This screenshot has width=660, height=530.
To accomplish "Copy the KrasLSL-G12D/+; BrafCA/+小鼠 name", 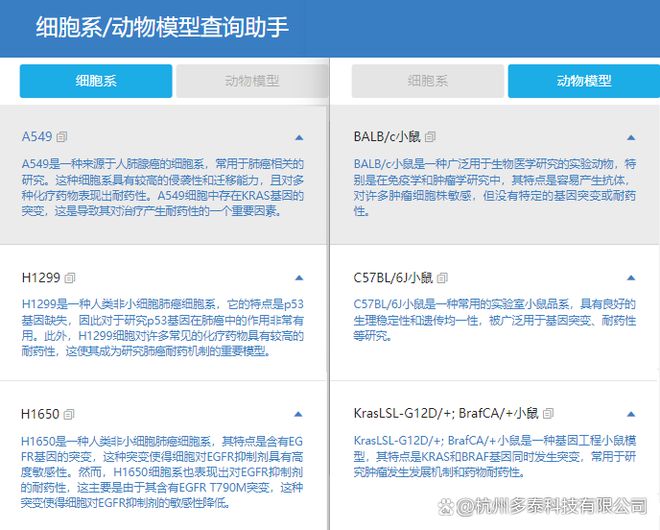I will pos(548,414).
